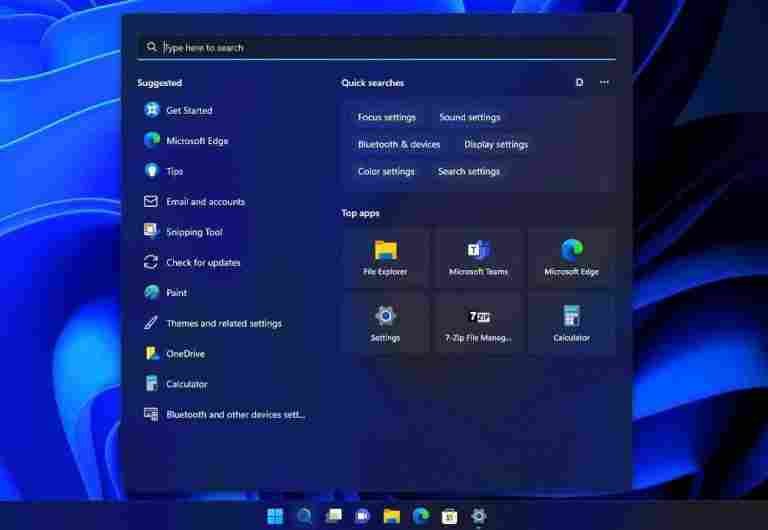Screen dimensions: 768x530
Task: Click the Check for updates text label
Action: pyautogui.click(x=203, y=263)
